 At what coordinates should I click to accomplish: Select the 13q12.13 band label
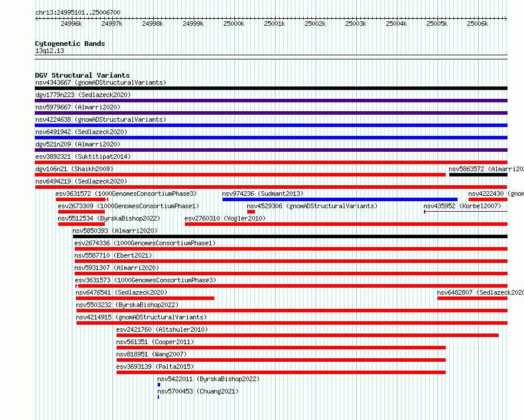pos(49,51)
